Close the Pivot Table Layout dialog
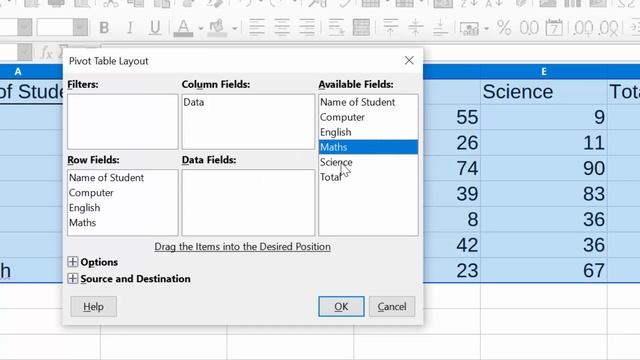Viewport: 640px width, 360px height. point(409,60)
